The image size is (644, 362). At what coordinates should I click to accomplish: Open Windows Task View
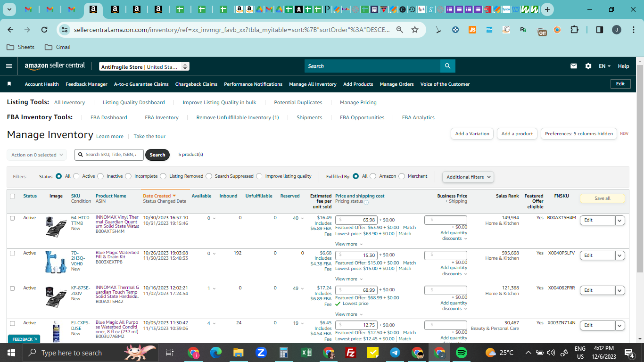tap(170, 353)
